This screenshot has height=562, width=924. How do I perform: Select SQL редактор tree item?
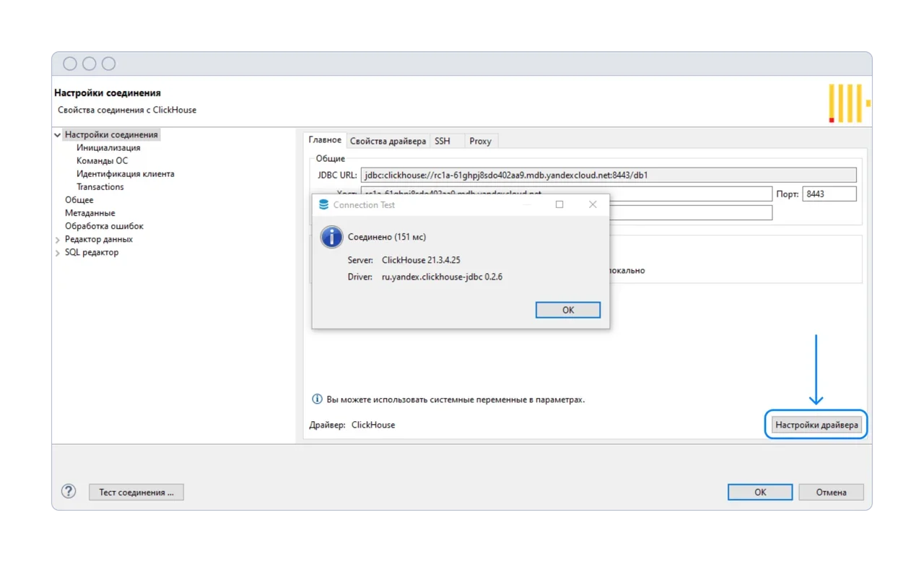pos(92,252)
